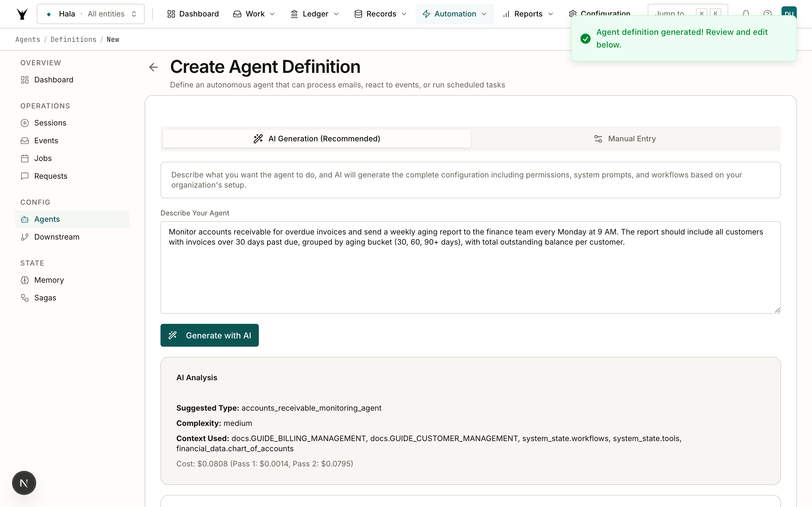Expand the Ledger dropdown menu
Image resolution: width=812 pixels, height=507 pixels.
[315, 14]
